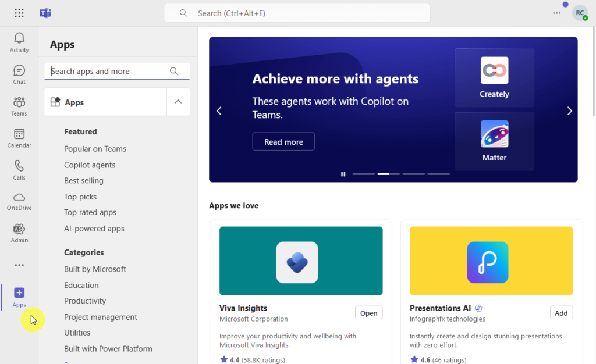
Task: Click the Microsoft Teams logo icon
Action: pos(45,13)
